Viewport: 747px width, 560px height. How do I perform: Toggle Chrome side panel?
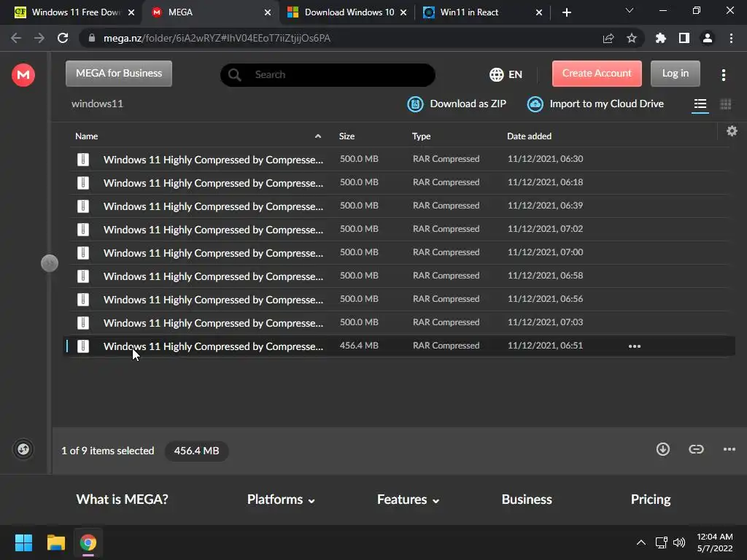tap(684, 38)
